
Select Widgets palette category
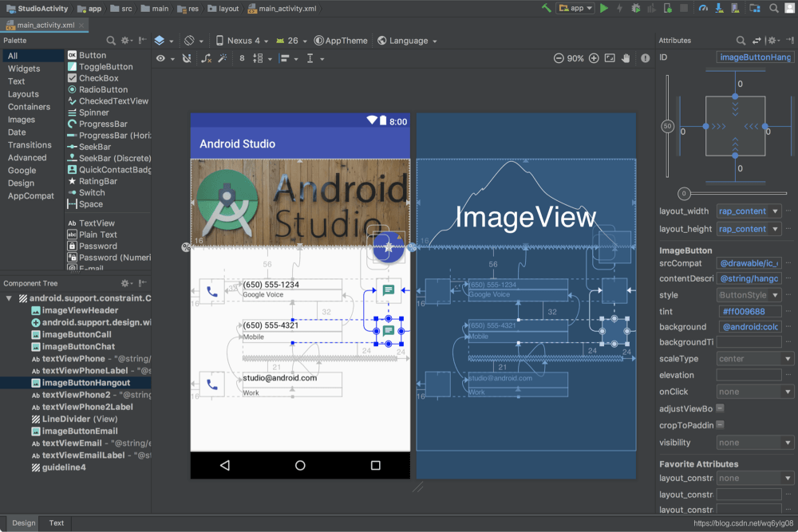pos(24,68)
